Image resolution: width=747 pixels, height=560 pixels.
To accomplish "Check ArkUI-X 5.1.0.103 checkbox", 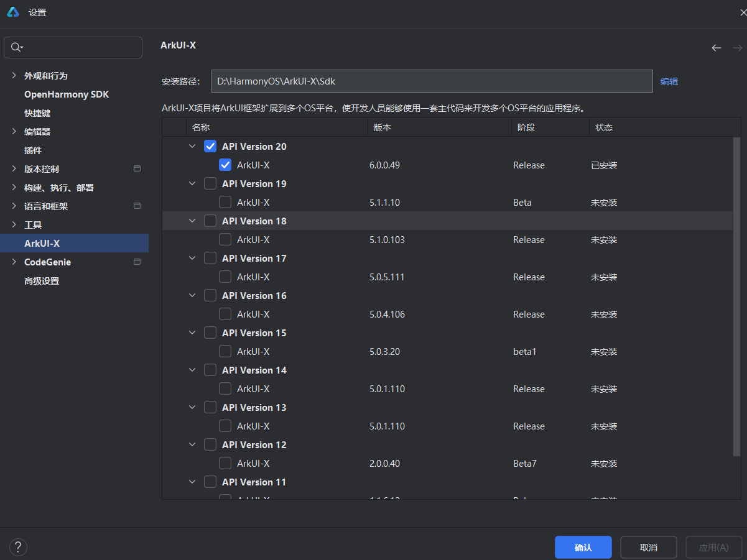I will point(225,240).
